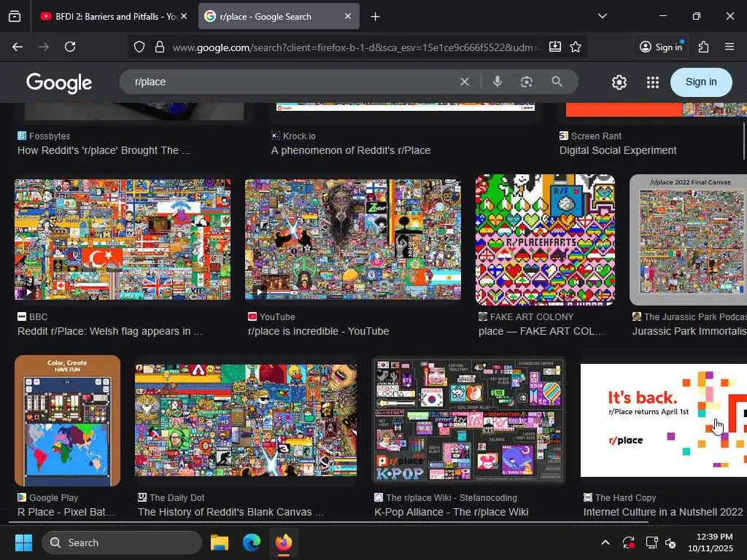The image size is (747, 560).
Task: Open Google Play Color, Create thumbnail
Action: tap(67, 421)
